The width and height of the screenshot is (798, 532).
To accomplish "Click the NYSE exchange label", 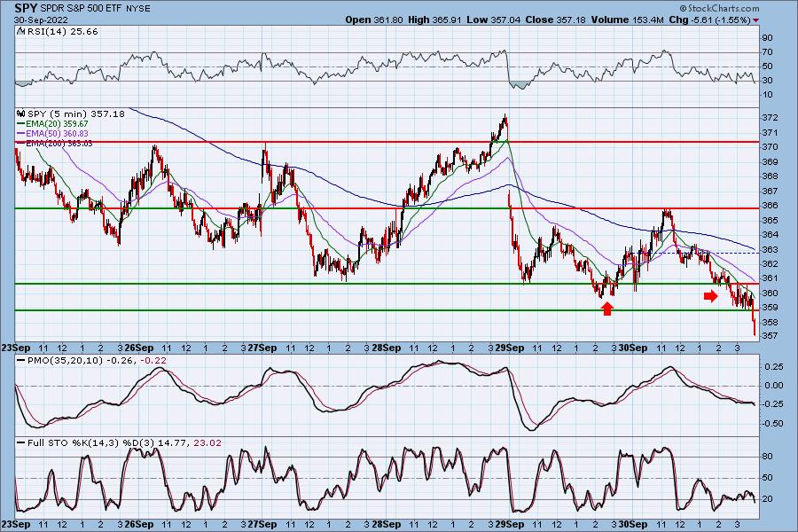I will 137,9.
